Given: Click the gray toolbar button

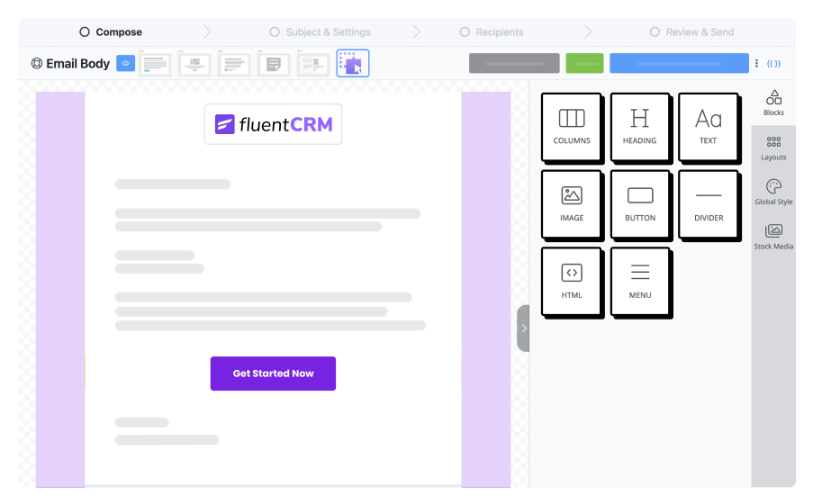Looking at the screenshot, I should (514, 63).
